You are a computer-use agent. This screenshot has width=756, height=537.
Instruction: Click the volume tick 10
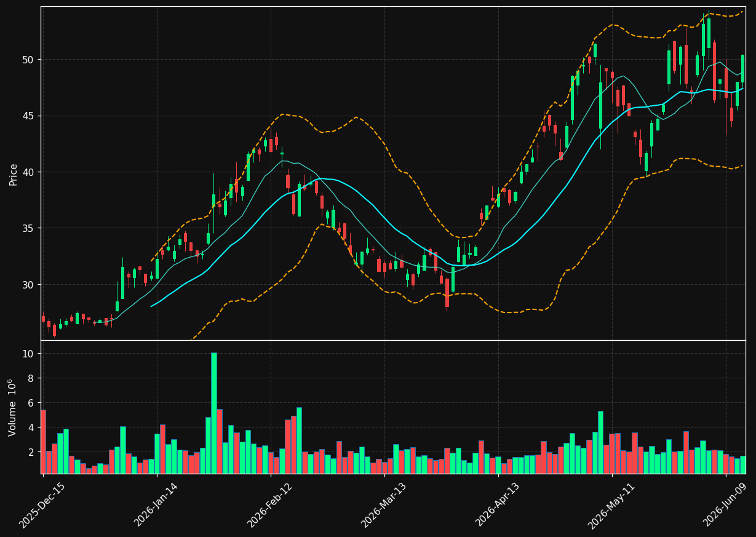coord(30,354)
